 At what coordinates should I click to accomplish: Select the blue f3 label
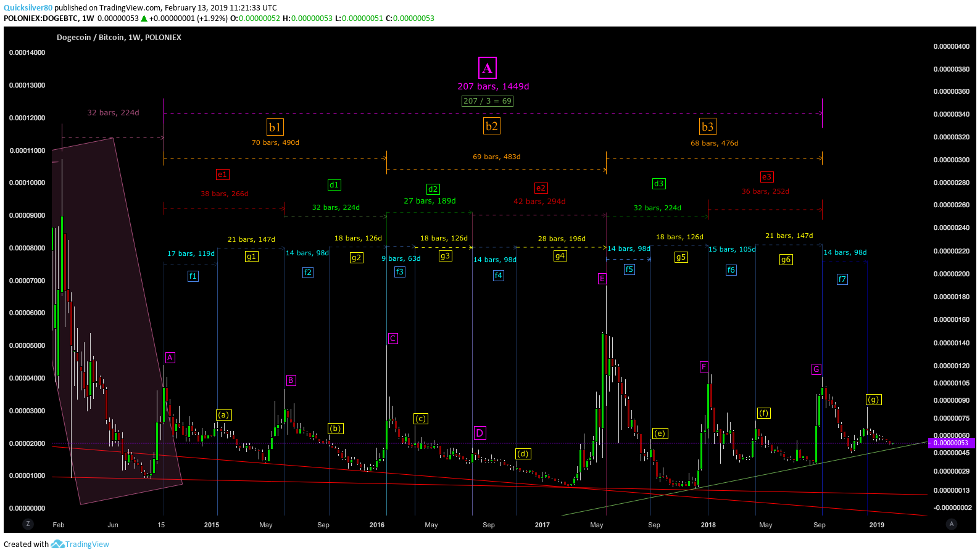coord(400,272)
